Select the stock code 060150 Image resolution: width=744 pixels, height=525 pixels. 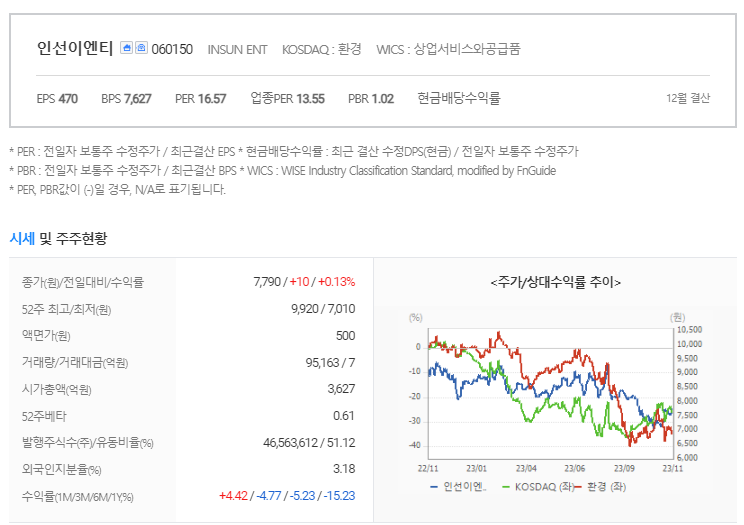(x=172, y=49)
